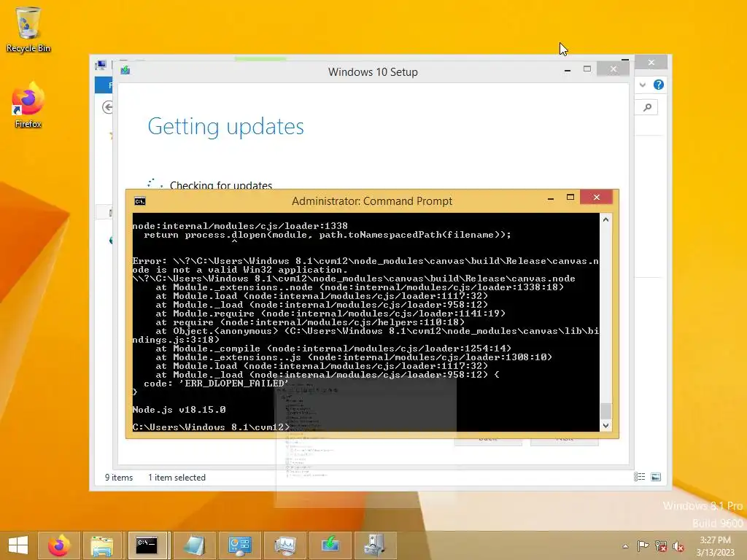Click the File Explorer back arrow
This screenshot has width=747, height=560.
[x=108, y=107]
